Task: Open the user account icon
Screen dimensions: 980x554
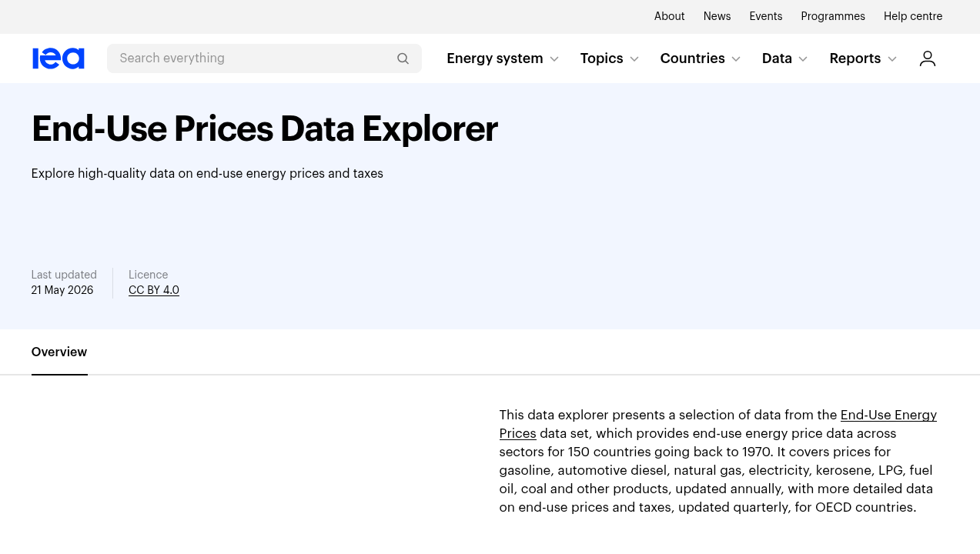Action: 927,58
